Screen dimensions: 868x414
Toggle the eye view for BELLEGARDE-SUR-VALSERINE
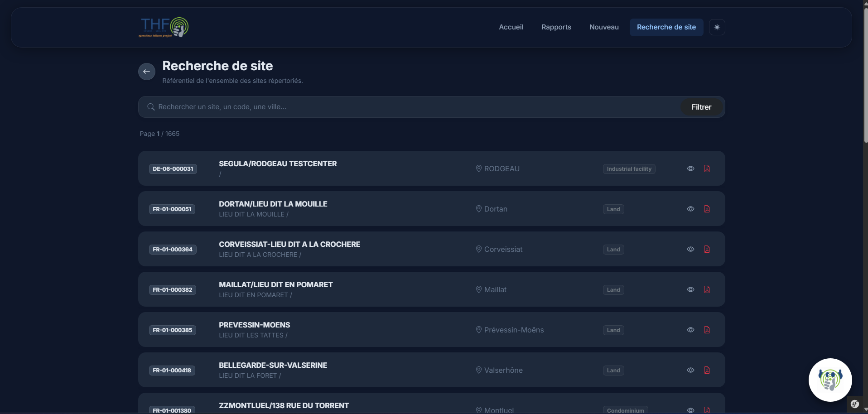[690, 370]
